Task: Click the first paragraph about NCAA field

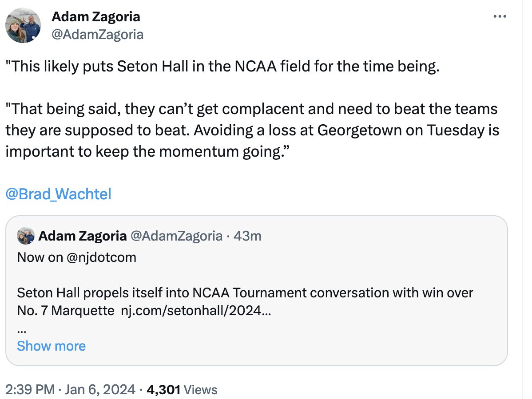Action: pos(222,67)
